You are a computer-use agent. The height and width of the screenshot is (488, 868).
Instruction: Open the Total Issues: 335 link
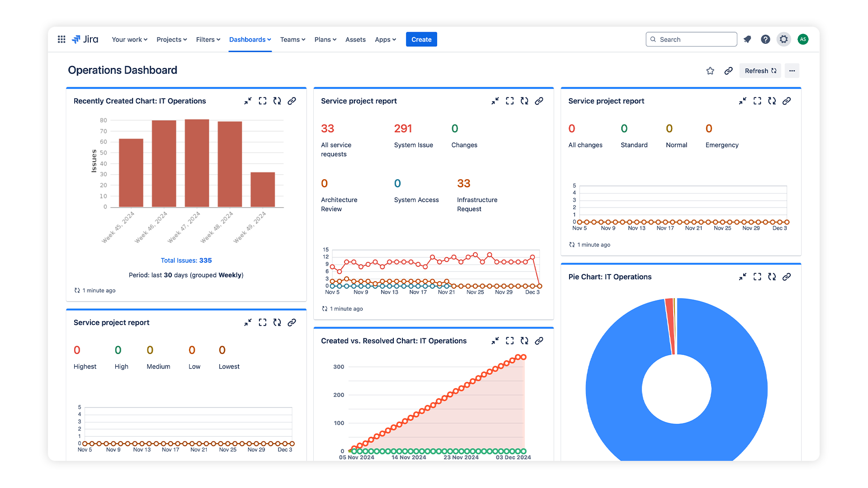(186, 261)
